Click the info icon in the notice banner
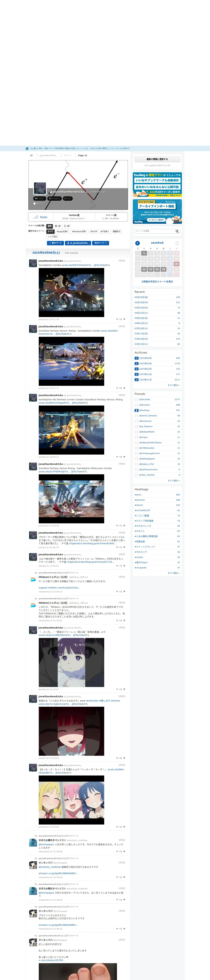210x980 pixels. pos(27,149)
